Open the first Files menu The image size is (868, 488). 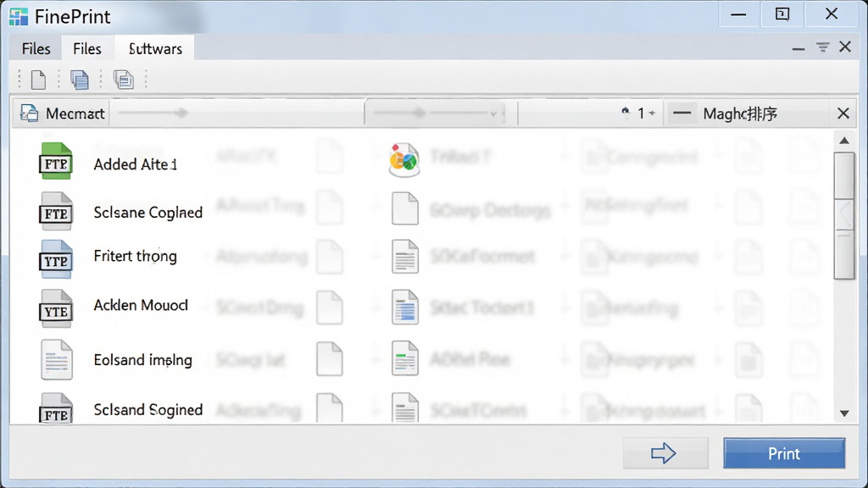click(36, 48)
